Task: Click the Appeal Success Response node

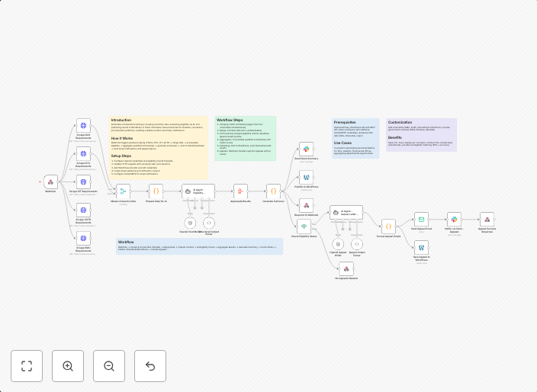Action: pos(487,219)
